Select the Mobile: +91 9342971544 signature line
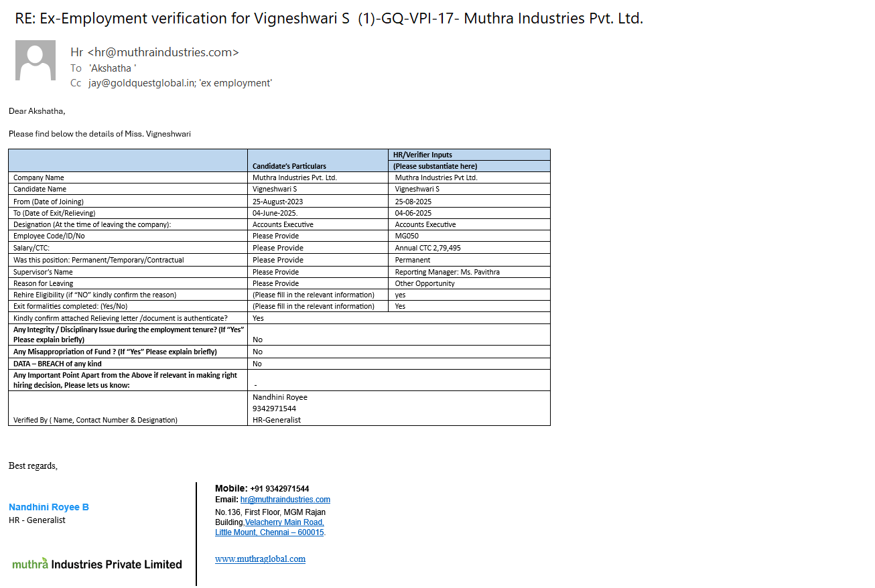This screenshot has height=588, width=875. pos(262,488)
